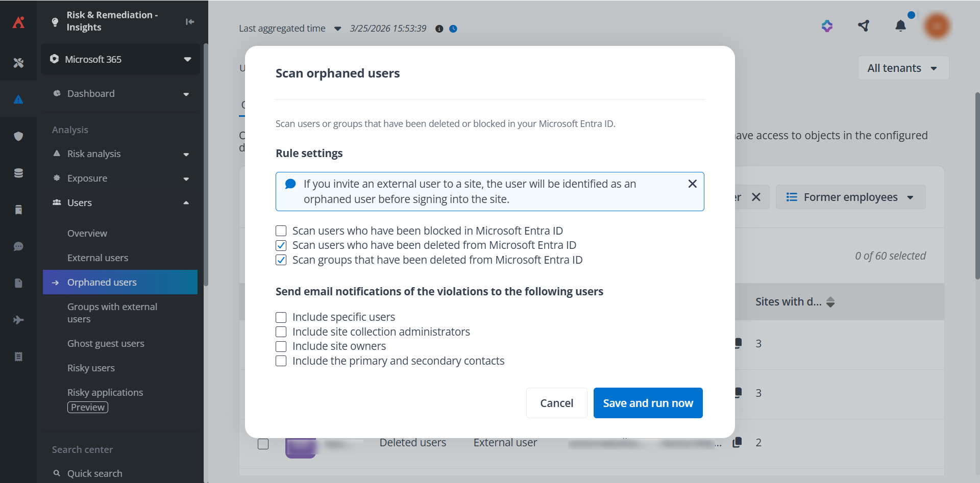Remove the filter chip with X icon
Screen dimensions: 980x483
click(756, 197)
